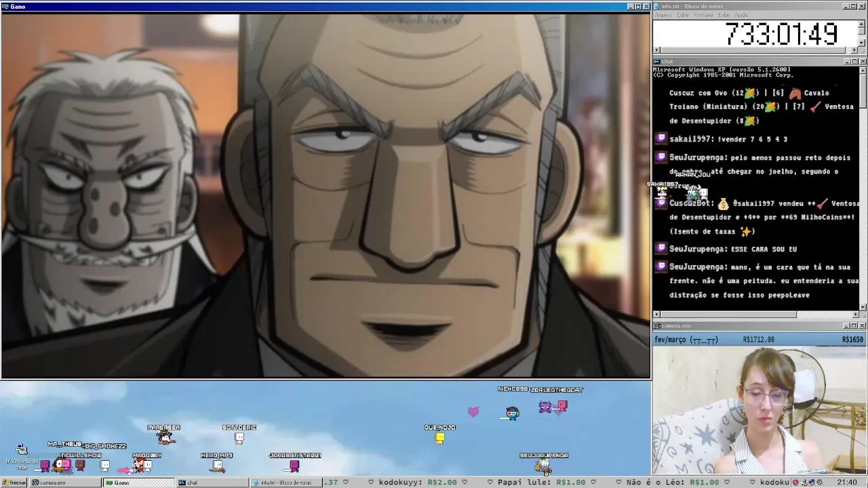The height and width of the screenshot is (488, 868).
Task: Click the money bag emoji in CuscuzBot message
Action: click(723, 203)
